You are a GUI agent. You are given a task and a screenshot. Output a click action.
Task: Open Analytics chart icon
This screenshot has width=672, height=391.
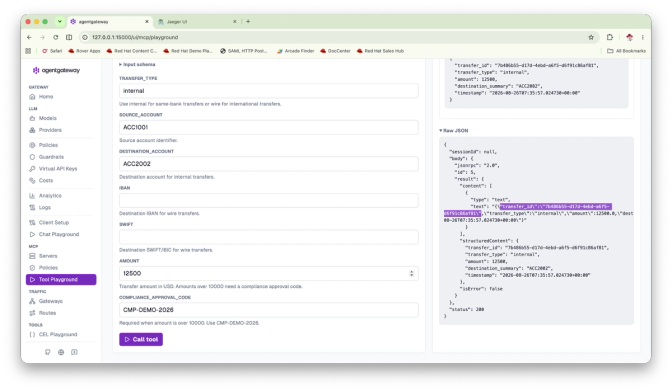pyautogui.click(x=32, y=196)
